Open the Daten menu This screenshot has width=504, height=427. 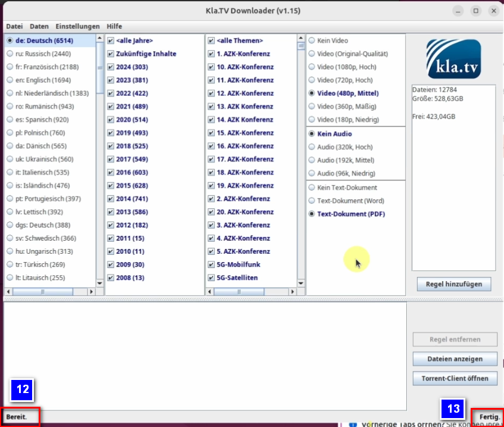[x=39, y=26]
